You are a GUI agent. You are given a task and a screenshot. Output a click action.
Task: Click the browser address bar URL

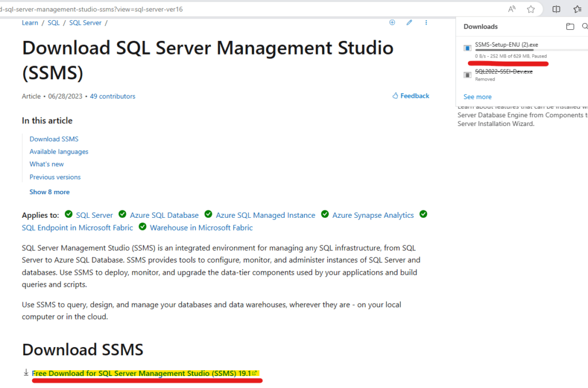click(91, 9)
